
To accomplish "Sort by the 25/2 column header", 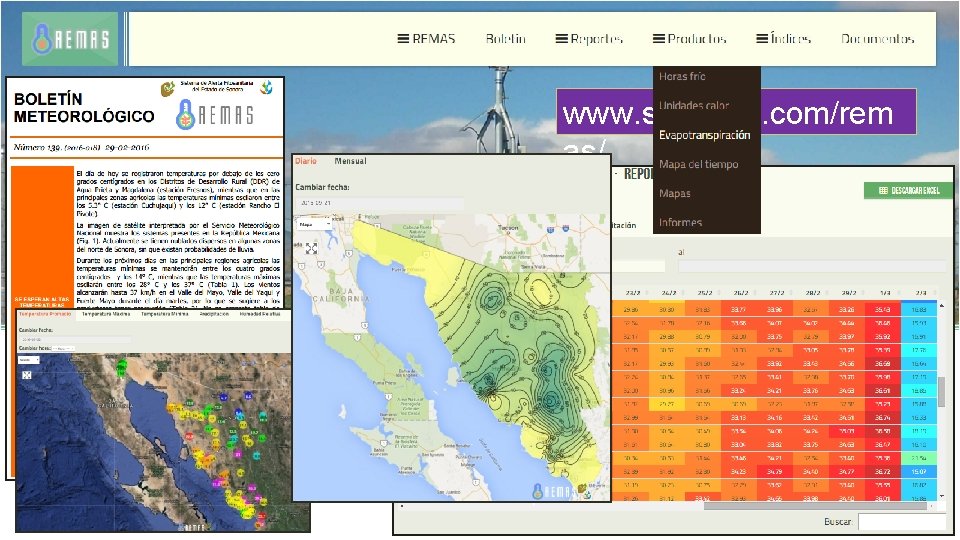I will click(705, 293).
